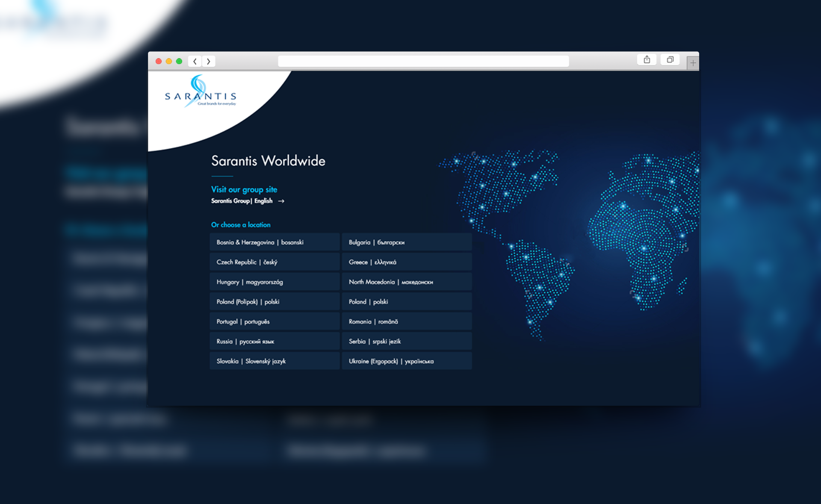Click the Or choose a location label
821x504 pixels.
[x=241, y=225]
